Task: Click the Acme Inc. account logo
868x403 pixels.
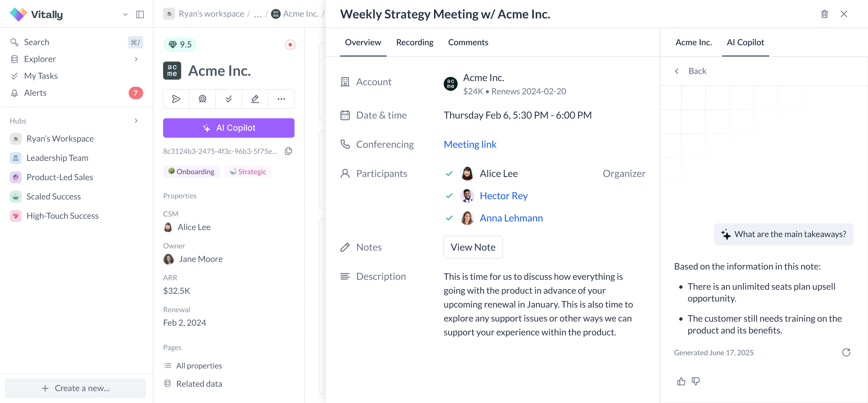Action: (x=172, y=71)
